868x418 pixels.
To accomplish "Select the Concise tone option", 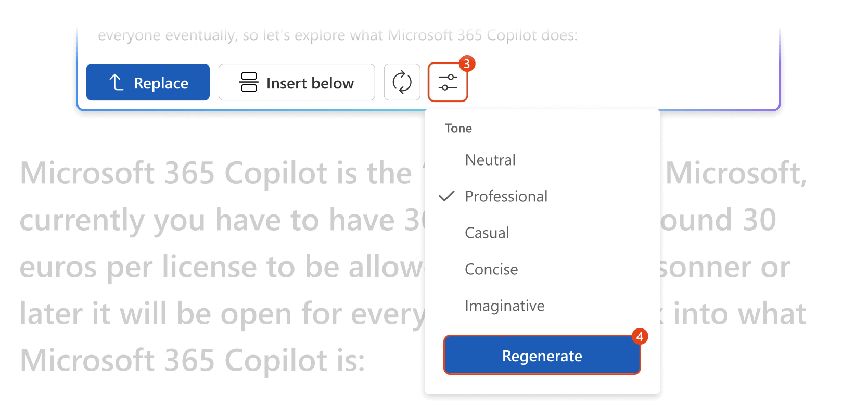I will tap(491, 269).
